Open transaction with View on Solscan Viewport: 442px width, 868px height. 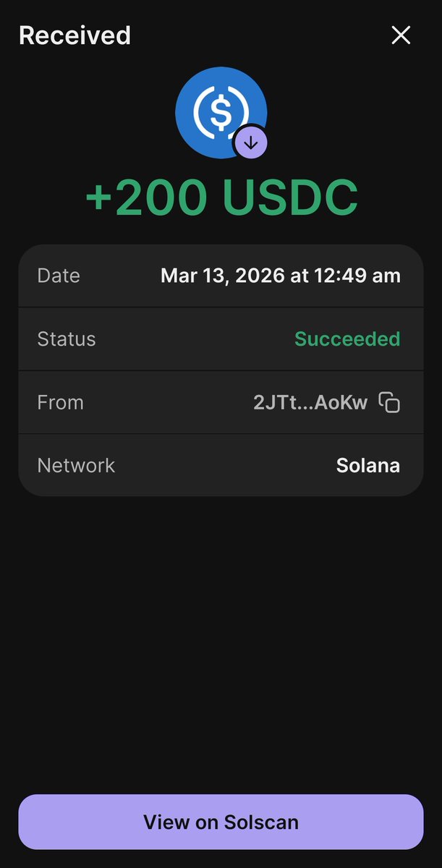click(x=221, y=822)
